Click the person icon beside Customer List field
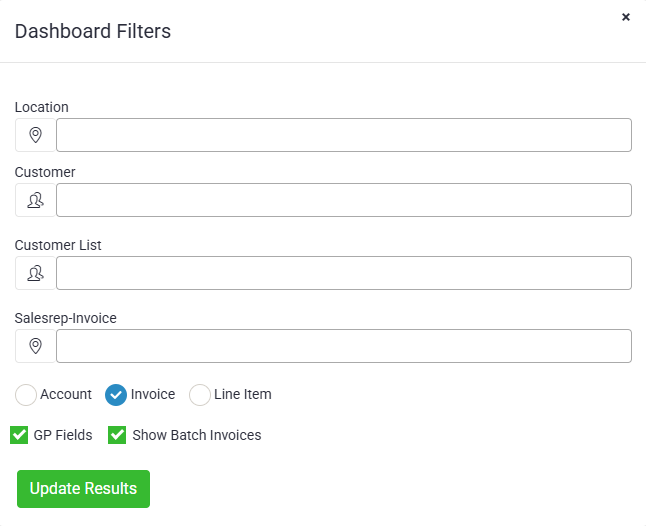The width and height of the screenshot is (646, 526). 35,273
